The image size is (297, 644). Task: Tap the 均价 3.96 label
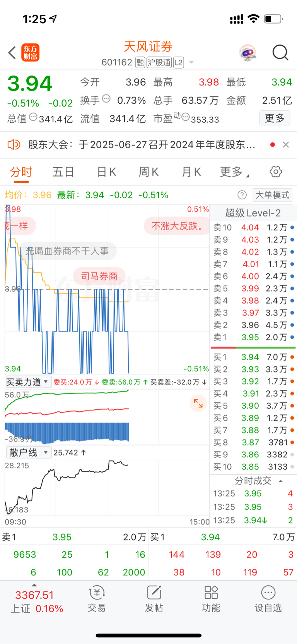point(28,195)
